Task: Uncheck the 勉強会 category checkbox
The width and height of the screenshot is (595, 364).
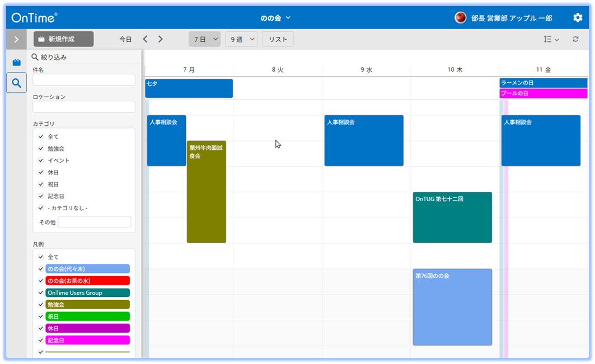Action: pyautogui.click(x=41, y=149)
